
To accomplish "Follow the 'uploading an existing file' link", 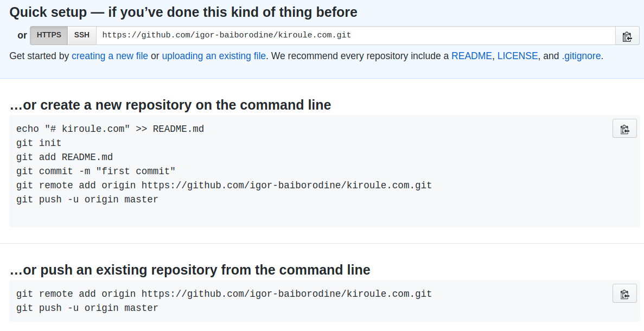I will [214, 56].
